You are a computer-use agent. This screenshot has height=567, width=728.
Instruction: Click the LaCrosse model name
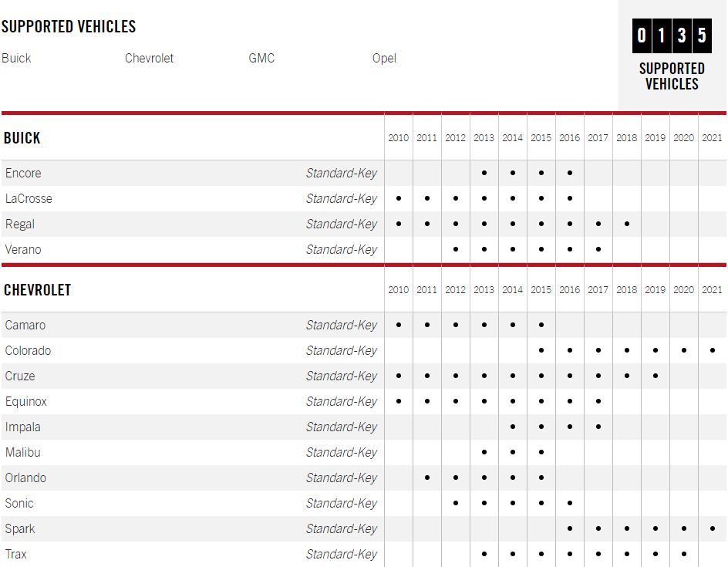pyautogui.click(x=29, y=199)
